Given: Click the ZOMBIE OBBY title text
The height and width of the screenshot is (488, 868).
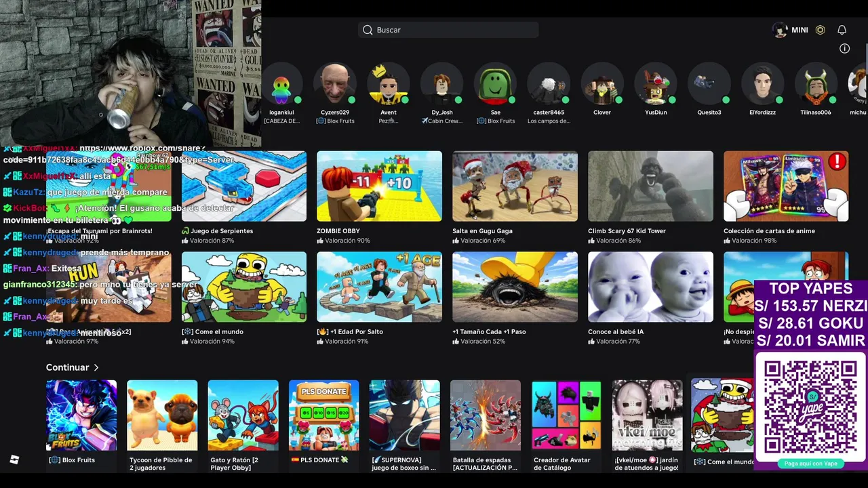Looking at the screenshot, I should (x=338, y=231).
